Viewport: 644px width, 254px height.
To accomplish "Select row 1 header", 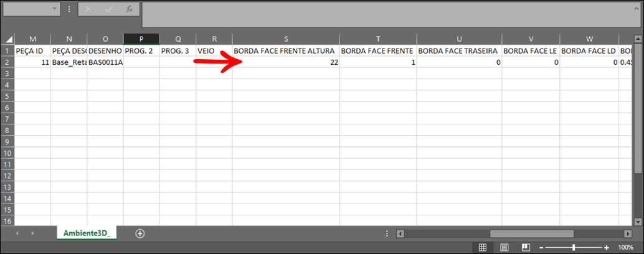I will [x=8, y=50].
